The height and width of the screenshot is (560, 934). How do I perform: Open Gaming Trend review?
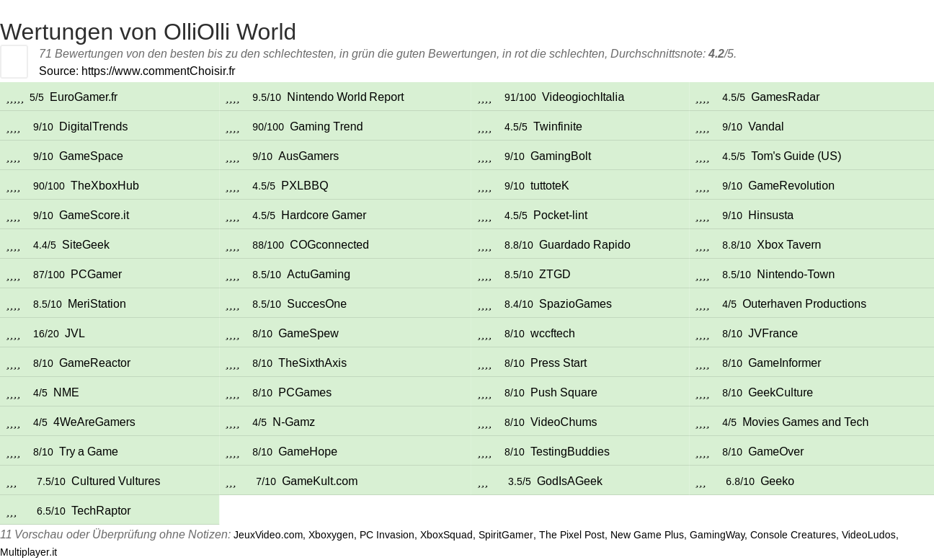point(326,127)
